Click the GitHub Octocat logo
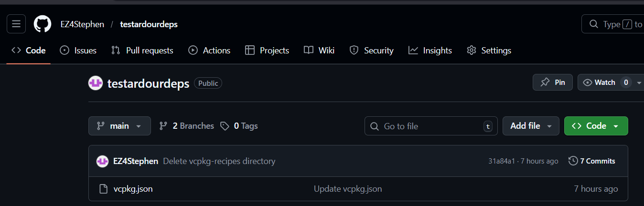Viewport: 644px width, 206px height. [43, 24]
